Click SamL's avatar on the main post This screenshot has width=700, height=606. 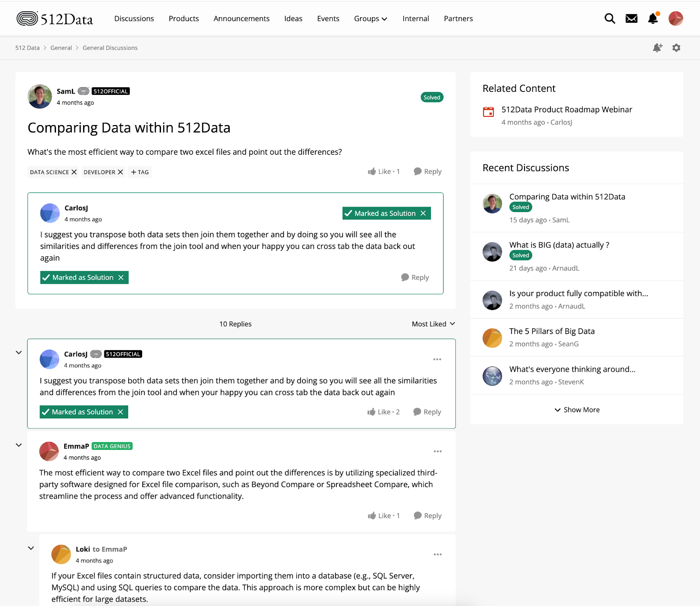click(40, 97)
